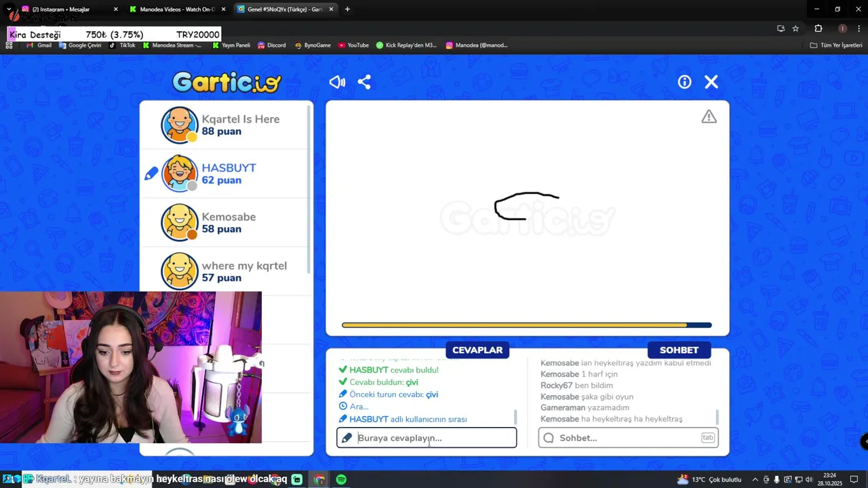Open the browser profile avatar
Screen dimensions: 868x488
coord(842,28)
